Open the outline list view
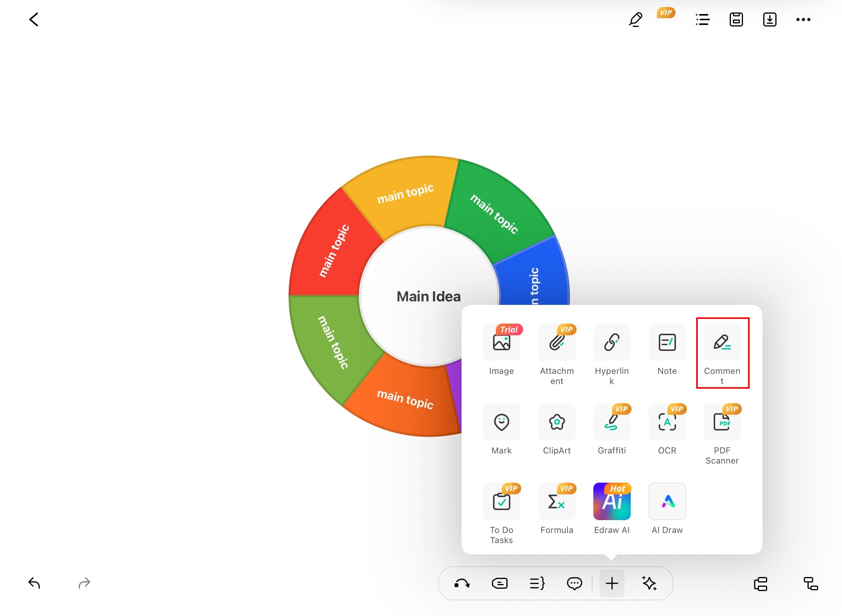This screenshot has height=616, width=842. pyautogui.click(x=702, y=19)
